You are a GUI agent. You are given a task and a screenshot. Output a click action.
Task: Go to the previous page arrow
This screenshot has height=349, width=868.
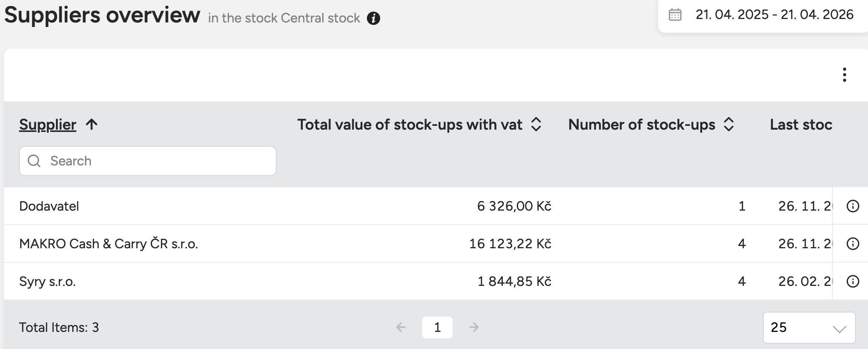401,327
